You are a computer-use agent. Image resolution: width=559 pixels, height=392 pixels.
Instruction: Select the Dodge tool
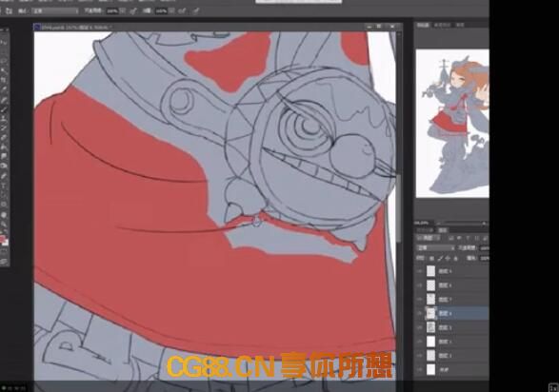click(4, 166)
